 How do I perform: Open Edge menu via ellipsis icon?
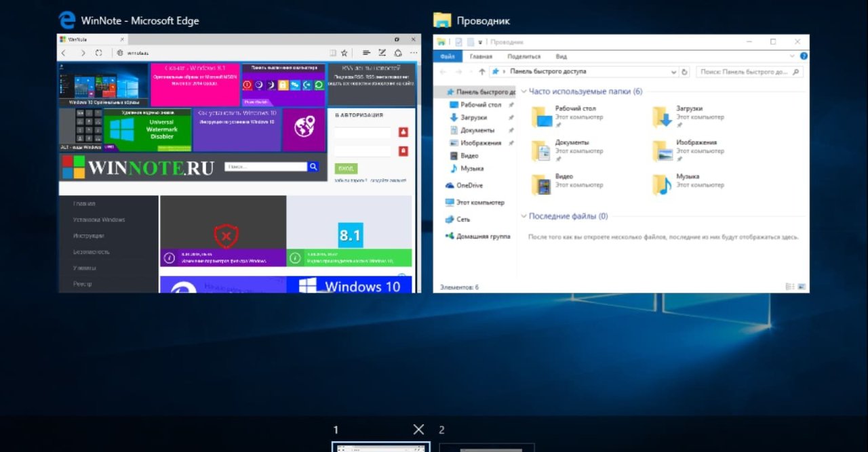[414, 53]
